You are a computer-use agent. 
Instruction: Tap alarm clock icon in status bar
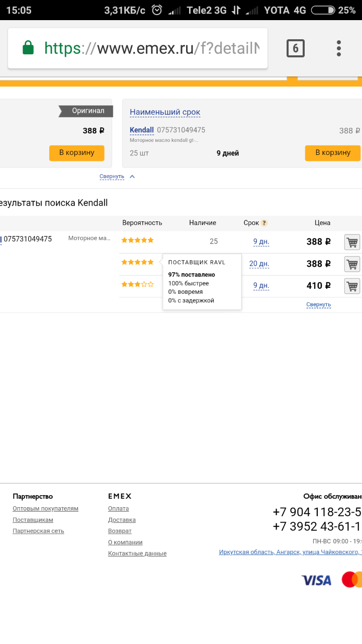(157, 10)
